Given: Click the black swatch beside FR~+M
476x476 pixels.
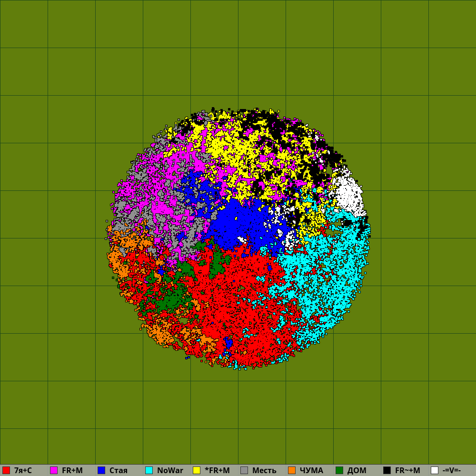Looking at the screenshot, I should pyautogui.click(x=387, y=470).
